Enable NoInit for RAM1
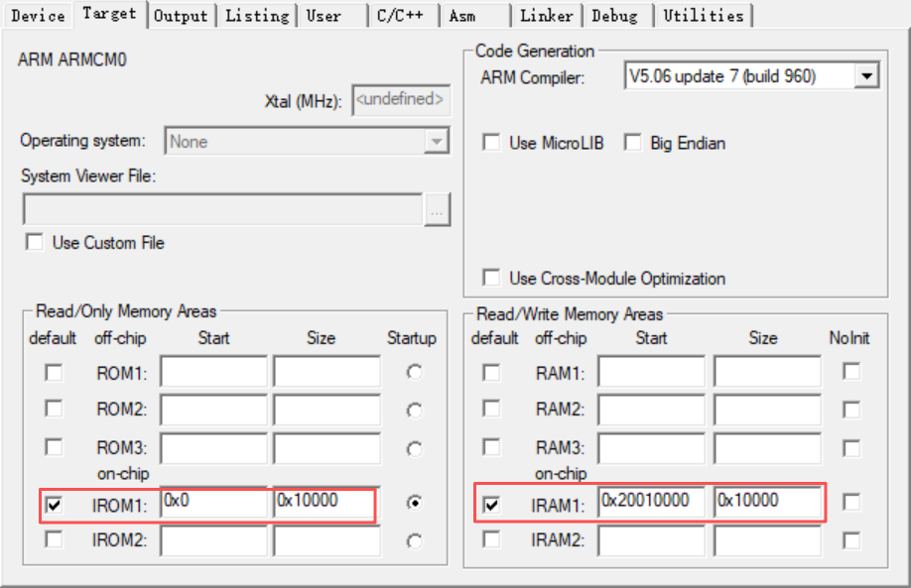Screen dimensions: 911x588 coord(851,372)
